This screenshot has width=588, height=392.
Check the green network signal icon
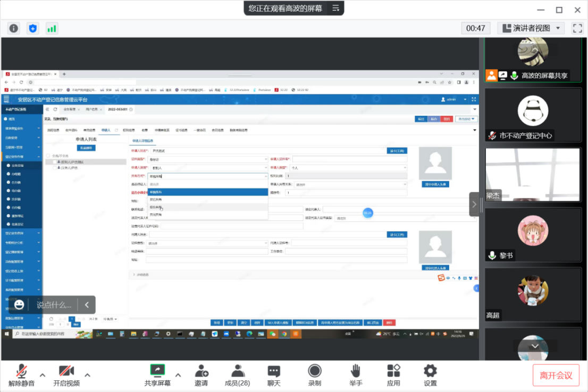52,28
